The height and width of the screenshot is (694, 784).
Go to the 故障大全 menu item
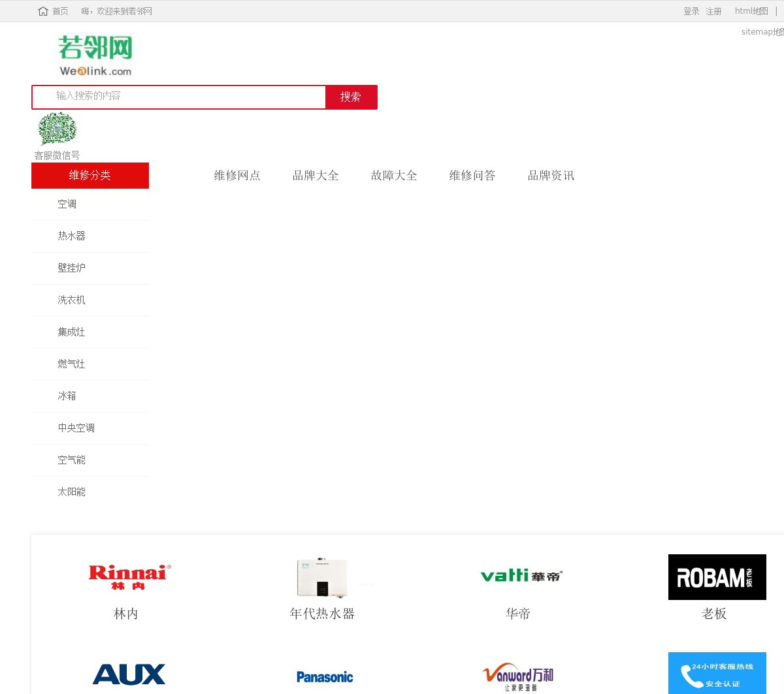394,176
